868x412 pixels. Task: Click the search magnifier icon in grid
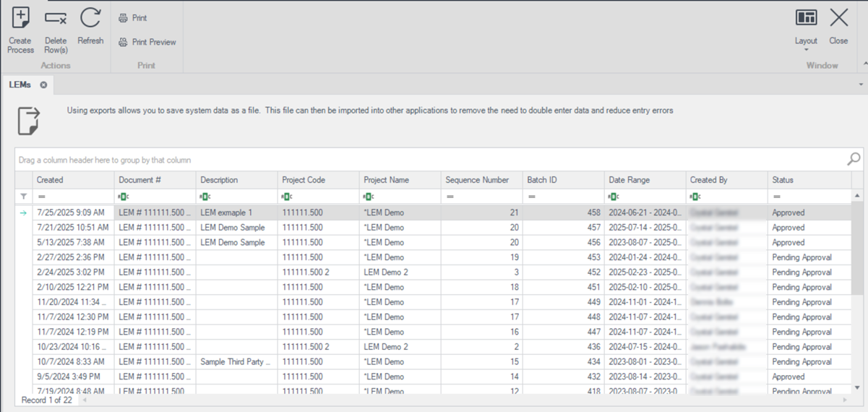coord(854,159)
